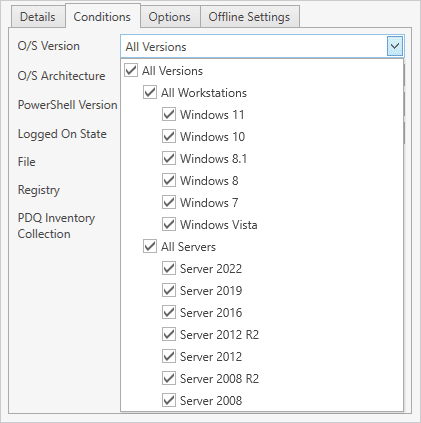Screen dimensions: 421x423
Task: Uncheck Server 2022
Action: pyautogui.click(x=169, y=268)
